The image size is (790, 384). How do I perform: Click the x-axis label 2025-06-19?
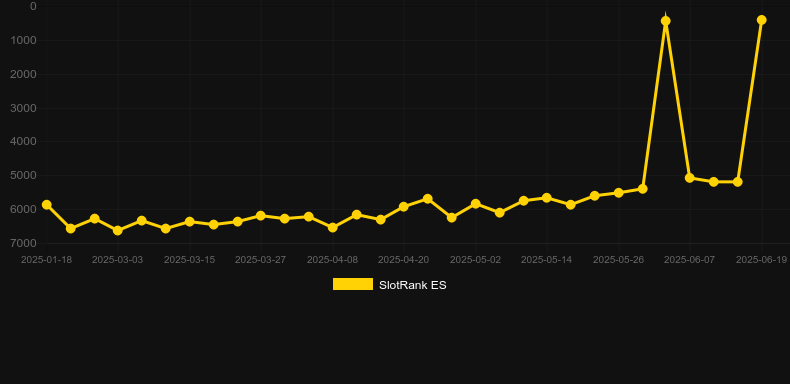762,260
